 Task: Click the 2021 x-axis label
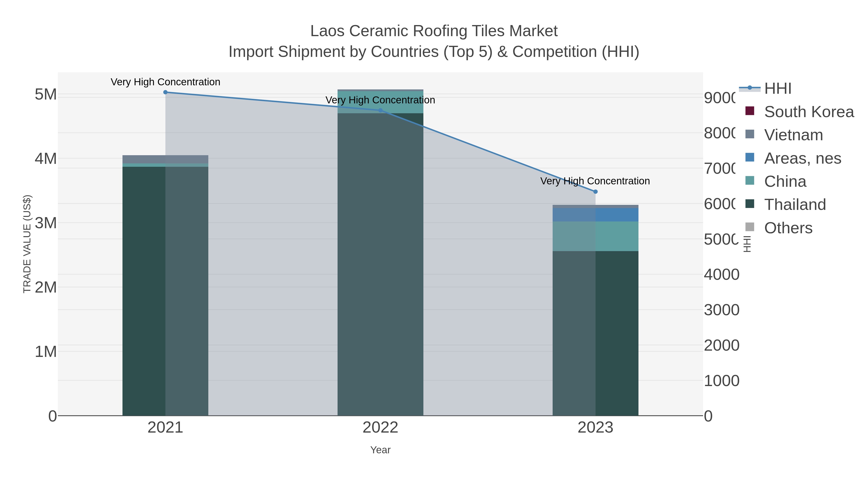click(x=165, y=428)
